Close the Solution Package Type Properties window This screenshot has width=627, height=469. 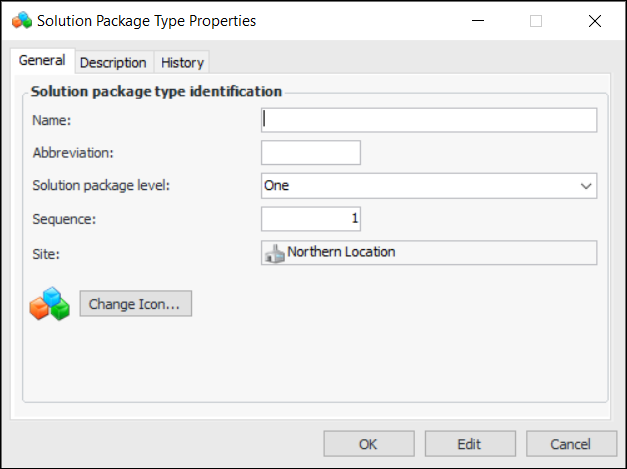click(x=596, y=20)
